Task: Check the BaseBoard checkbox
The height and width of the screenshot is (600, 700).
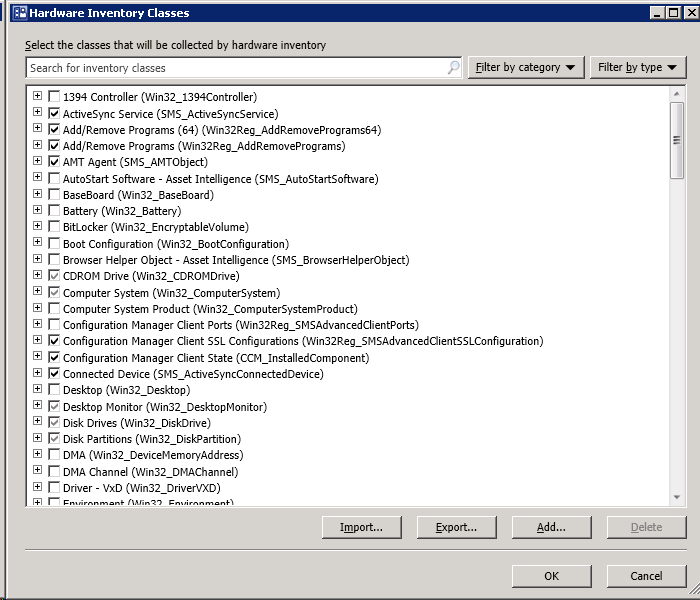Action: coord(54,195)
